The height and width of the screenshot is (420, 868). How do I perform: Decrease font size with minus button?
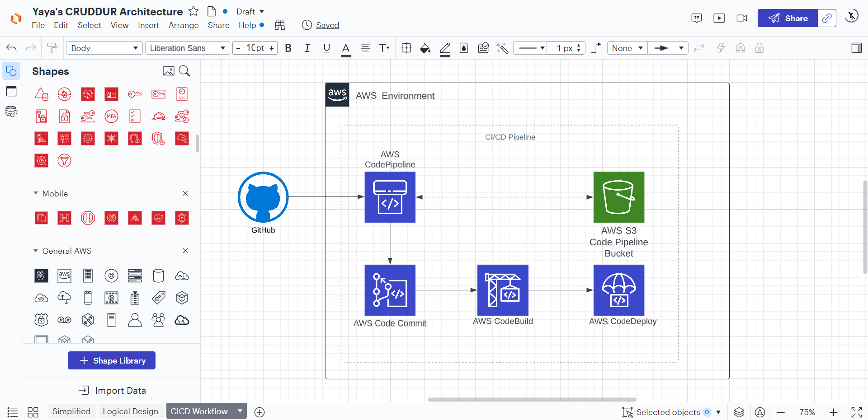238,48
